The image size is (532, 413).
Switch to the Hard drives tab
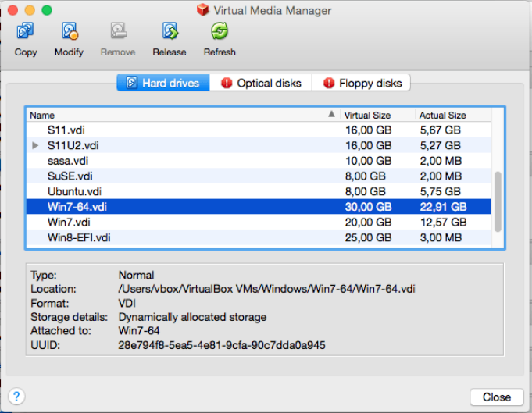163,83
